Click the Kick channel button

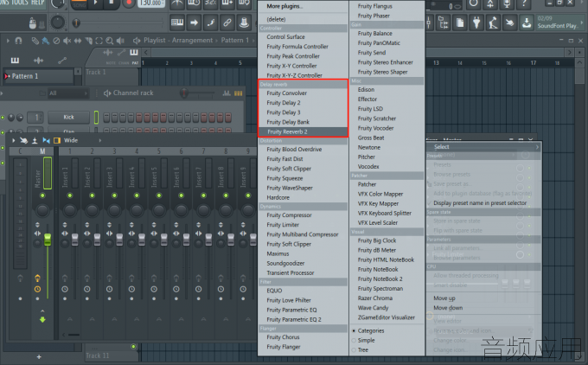(68, 118)
